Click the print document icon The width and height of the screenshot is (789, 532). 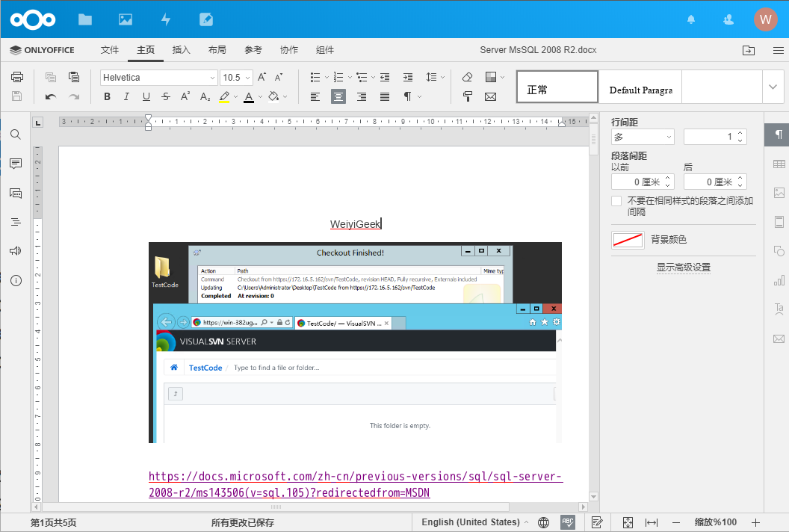pos(16,77)
